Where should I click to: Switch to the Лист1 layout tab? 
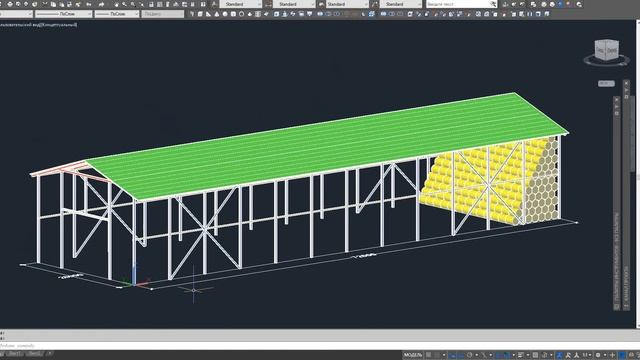(x=14, y=353)
